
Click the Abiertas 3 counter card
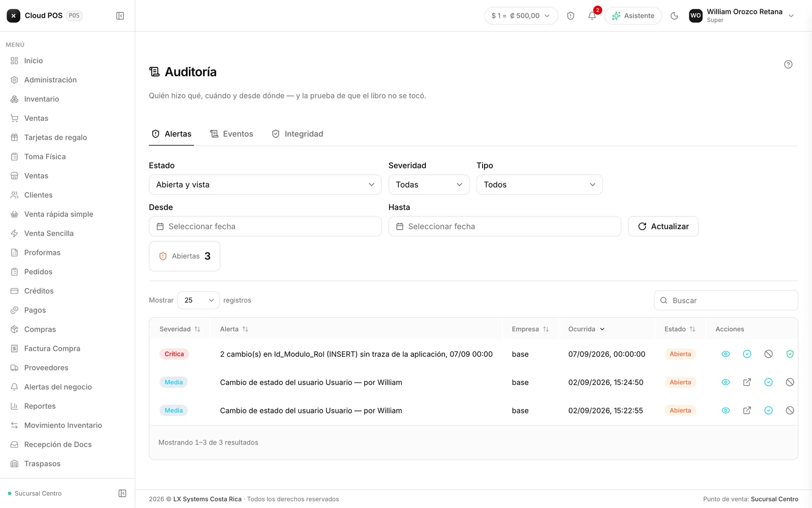185,256
